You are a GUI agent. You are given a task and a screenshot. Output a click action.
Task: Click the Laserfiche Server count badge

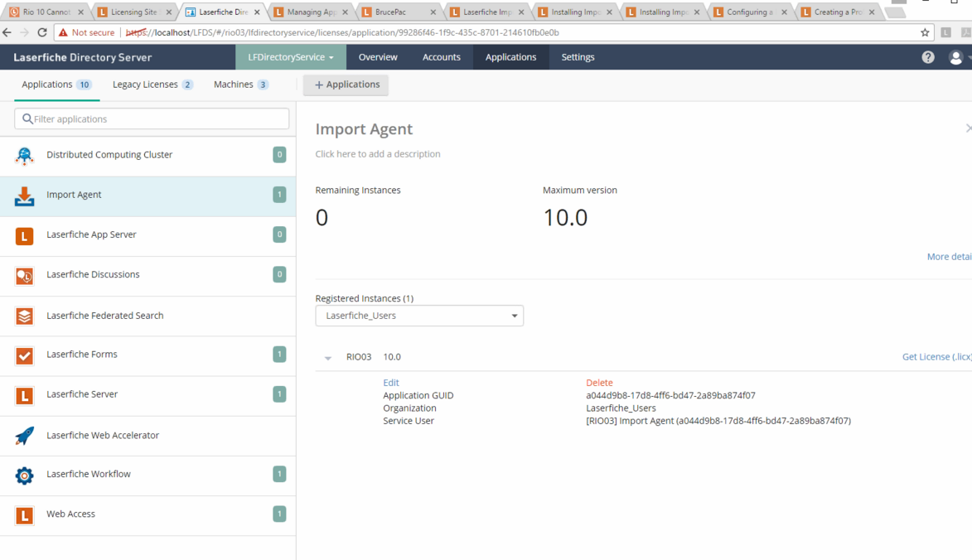tap(279, 394)
